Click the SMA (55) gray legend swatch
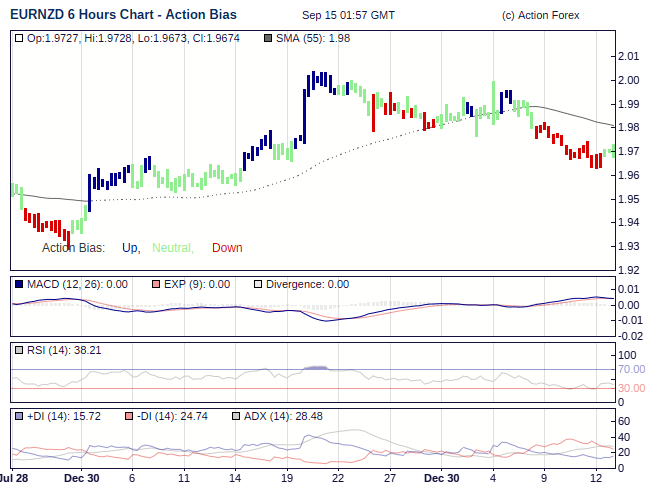650x489 pixels. tap(268, 38)
